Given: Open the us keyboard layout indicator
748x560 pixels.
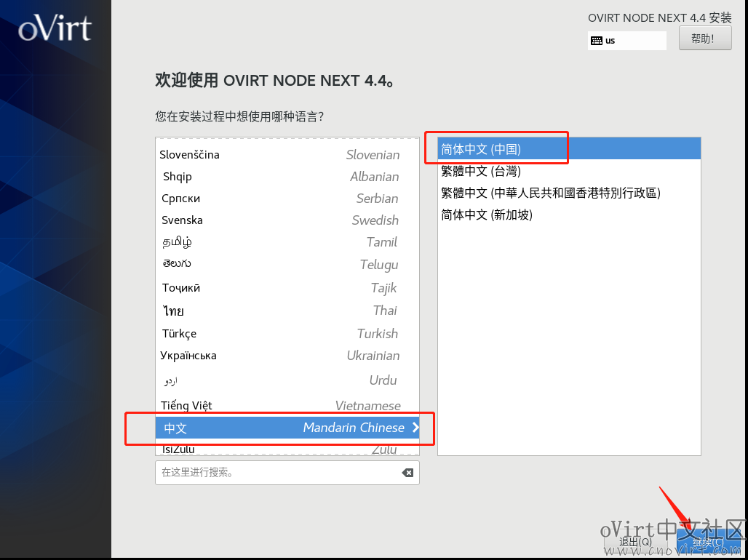Looking at the screenshot, I should pos(626,41).
